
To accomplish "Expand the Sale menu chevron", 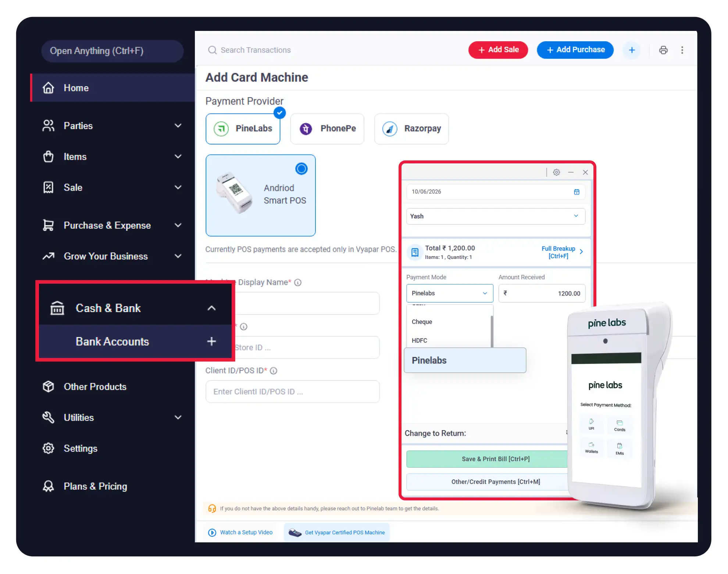I will 178,188.
